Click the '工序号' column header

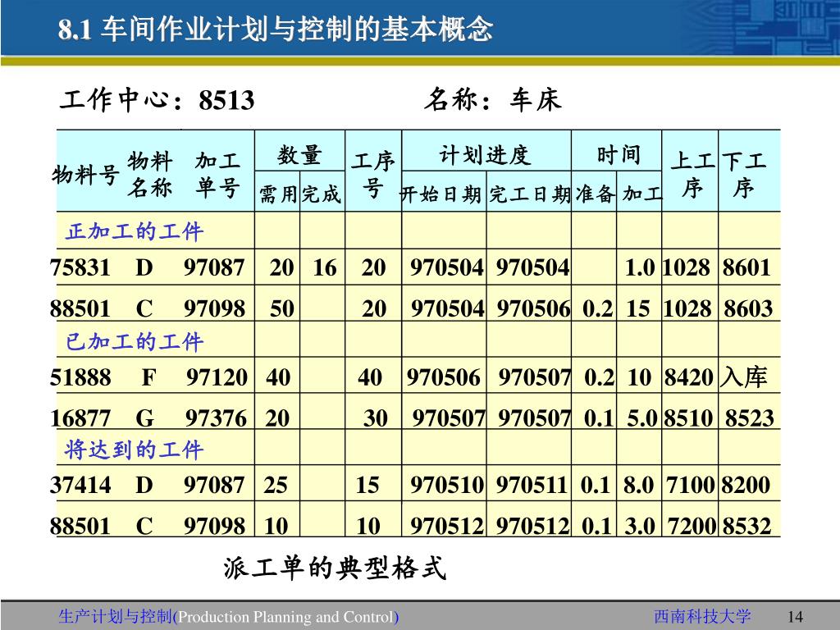tap(373, 175)
